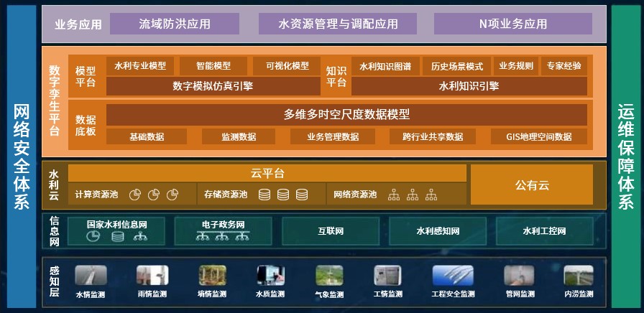Click pie chart icons beside 计算资源池
This screenshot has width=644, height=313.
pyautogui.click(x=154, y=195)
